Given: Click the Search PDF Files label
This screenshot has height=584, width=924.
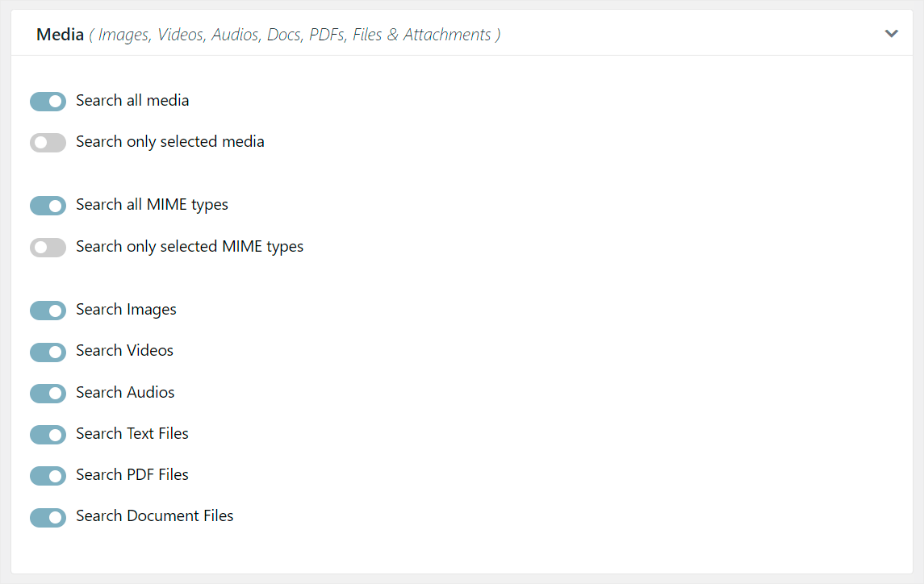Looking at the screenshot, I should coord(132,474).
